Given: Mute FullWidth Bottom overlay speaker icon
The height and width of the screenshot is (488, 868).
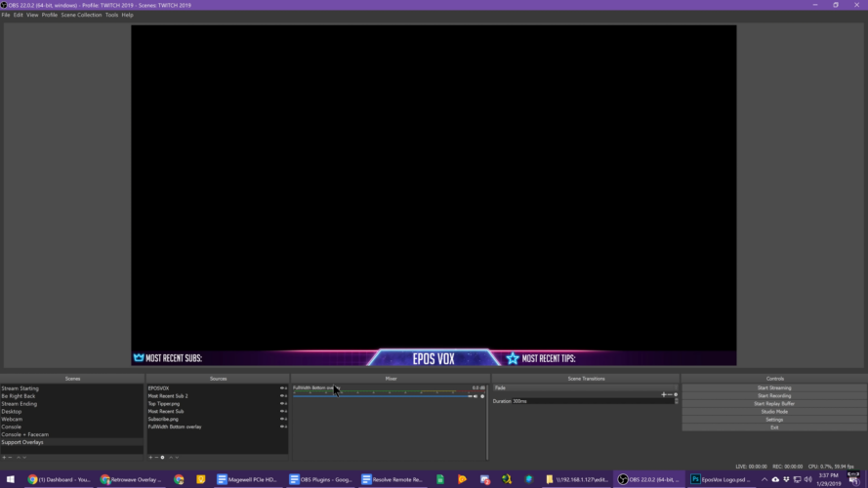Looking at the screenshot, I should (475, 396).
